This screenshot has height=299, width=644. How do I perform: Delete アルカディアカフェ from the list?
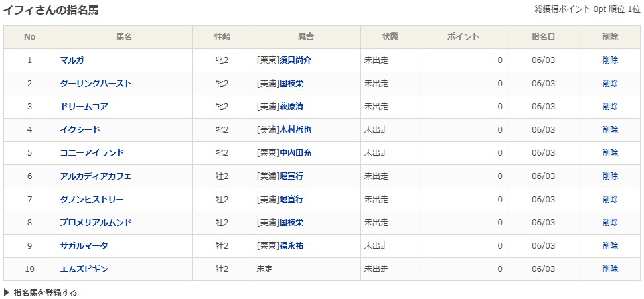(x=610, y=176)
